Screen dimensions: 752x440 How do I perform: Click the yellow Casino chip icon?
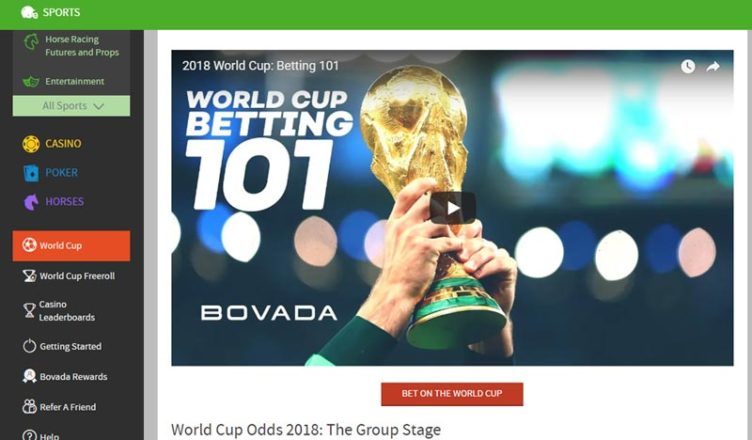coord(31,144)
